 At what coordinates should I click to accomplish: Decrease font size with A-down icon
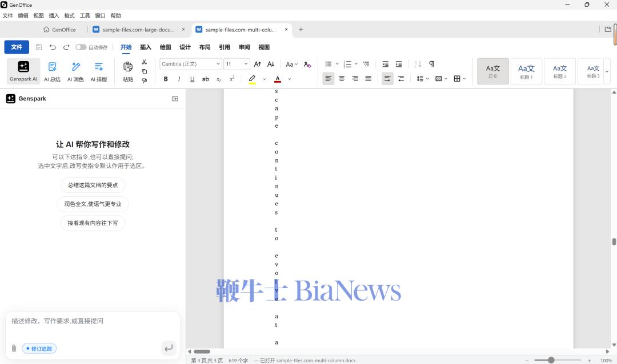pos(271,64)
